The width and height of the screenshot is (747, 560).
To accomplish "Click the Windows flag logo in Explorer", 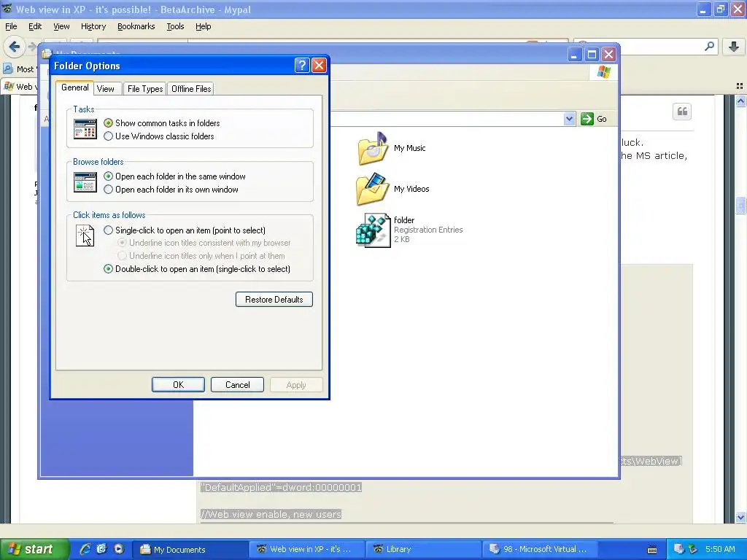I will click(603, 72).
